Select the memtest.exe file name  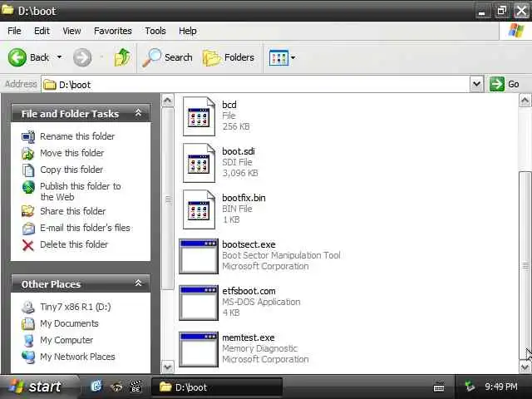(x=249, y=337)
